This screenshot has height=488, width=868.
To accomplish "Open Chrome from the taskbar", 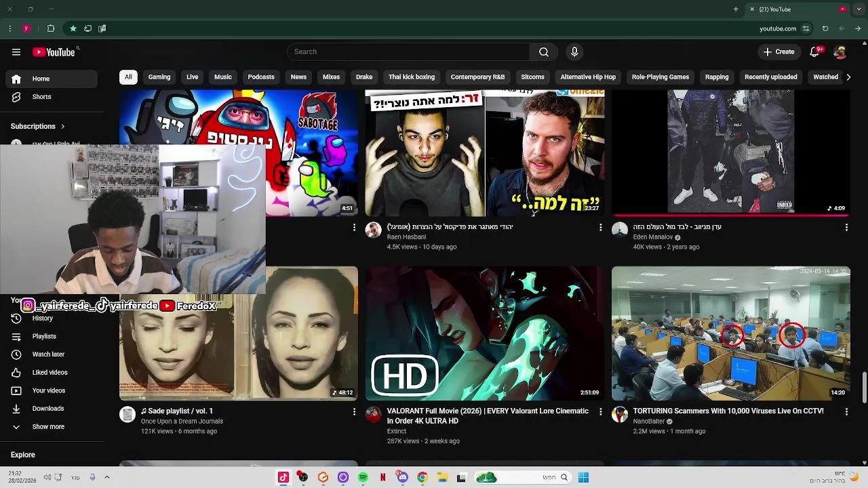I will (422, 477).
